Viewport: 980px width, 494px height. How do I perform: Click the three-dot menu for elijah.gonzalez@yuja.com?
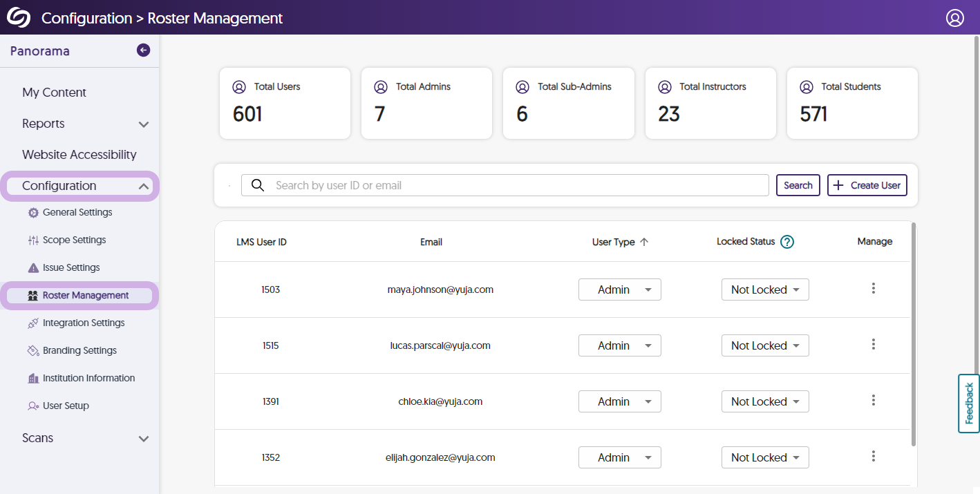point(874,457)
